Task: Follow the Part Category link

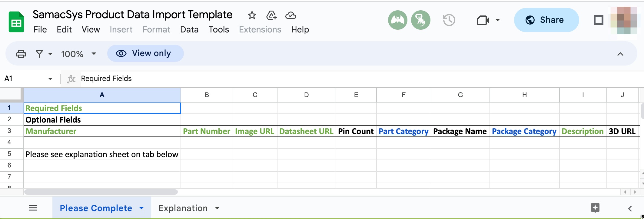Action: 403,131
